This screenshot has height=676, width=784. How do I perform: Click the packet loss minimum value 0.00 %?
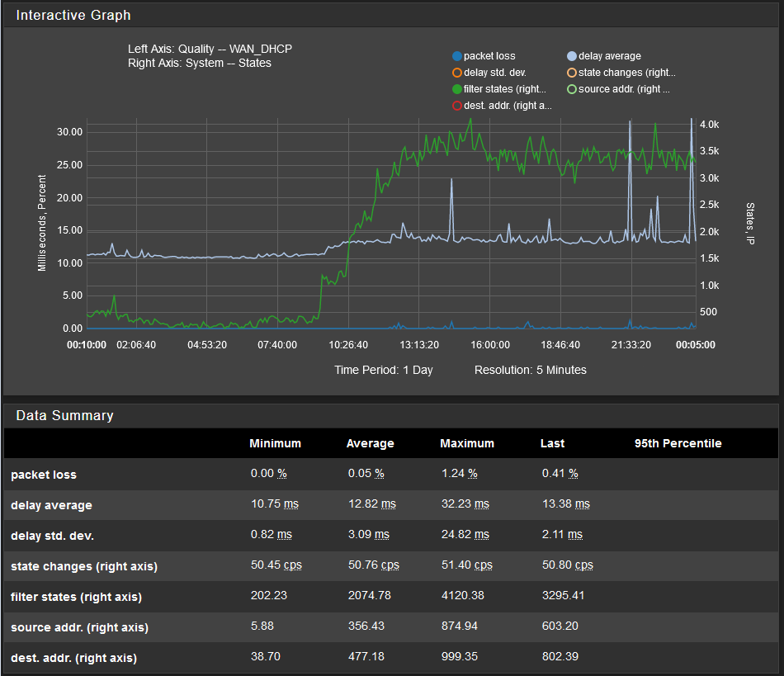(x=269, y=474)
